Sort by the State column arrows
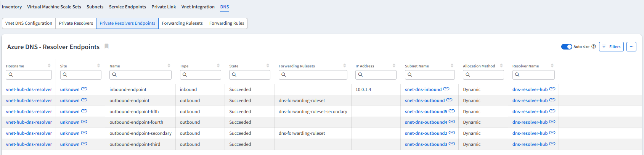The height and width of the screenshot is (155, 644). pyautogui.click(x=268, y=66)
